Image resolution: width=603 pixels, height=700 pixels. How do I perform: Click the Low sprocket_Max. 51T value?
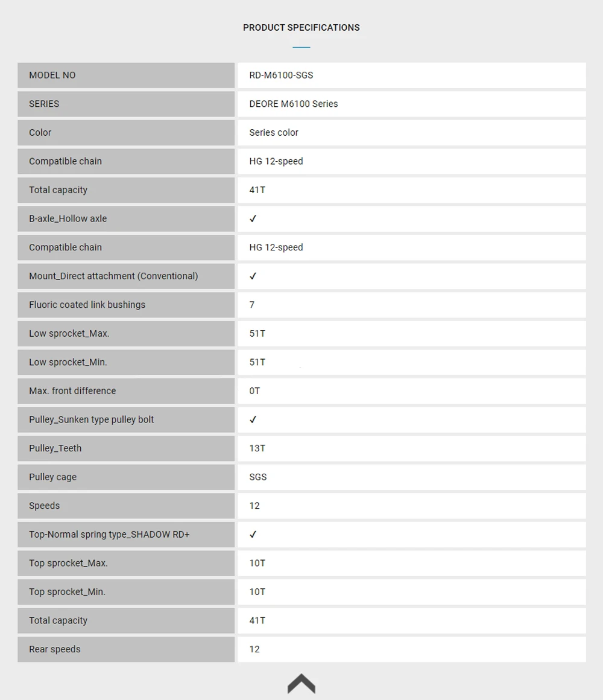click(x=257, y=334)
